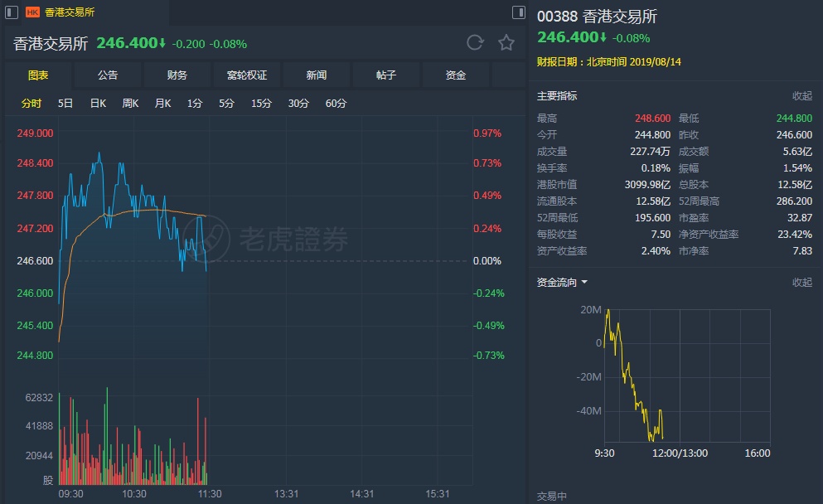Viewport: 823px width, 504px height.
Task: Click the 财报日期 notice link
Action: [x=597, y=61]
